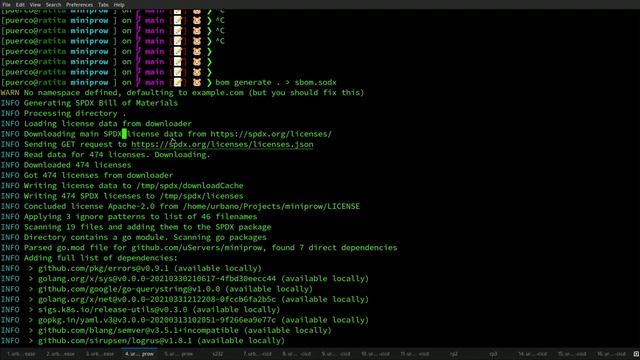The image size is (640, 360).
Task: Switch to terminal tab 7
Action: [257, 354]
